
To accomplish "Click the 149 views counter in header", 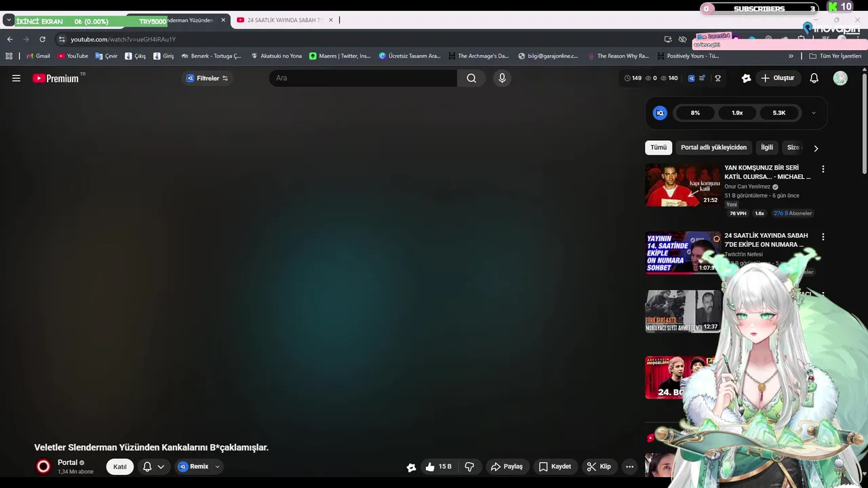I will 633,78.
